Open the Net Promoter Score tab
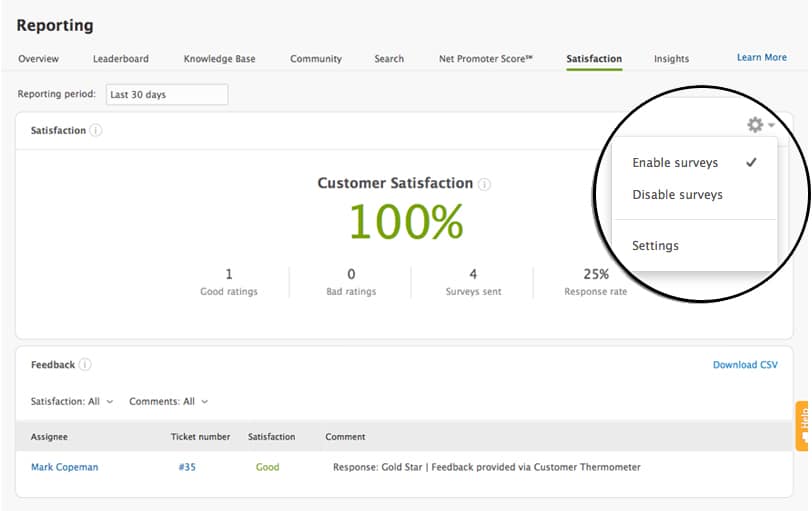The width and height of the screenshot is (812, 511). tap(486, 59)
